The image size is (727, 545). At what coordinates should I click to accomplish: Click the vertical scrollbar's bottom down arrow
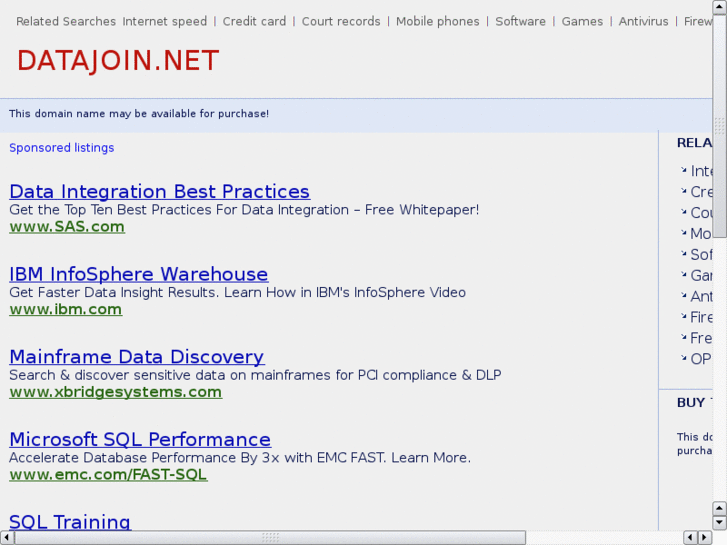(719, 523)
